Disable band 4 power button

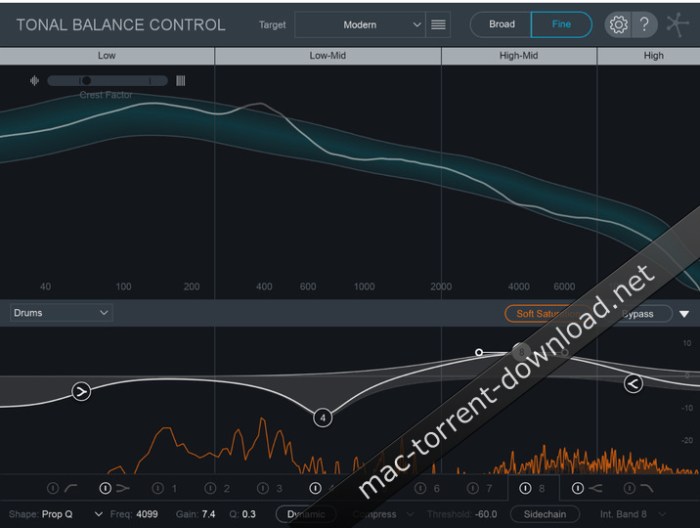coord(315,488)
